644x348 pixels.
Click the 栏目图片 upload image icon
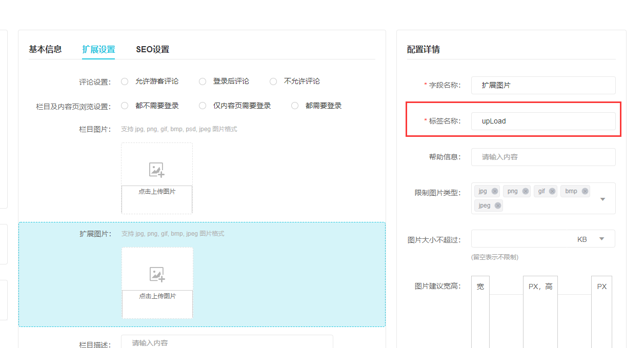(x=157, y=170)
